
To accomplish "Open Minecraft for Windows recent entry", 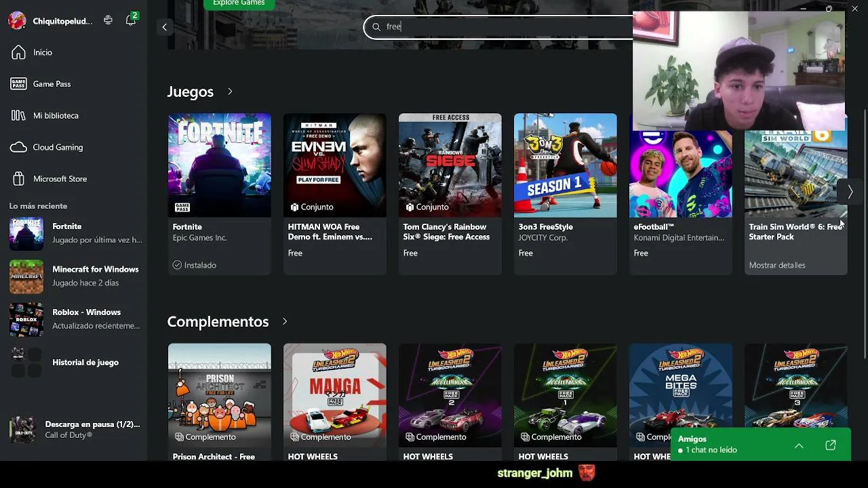I will 75,276.
